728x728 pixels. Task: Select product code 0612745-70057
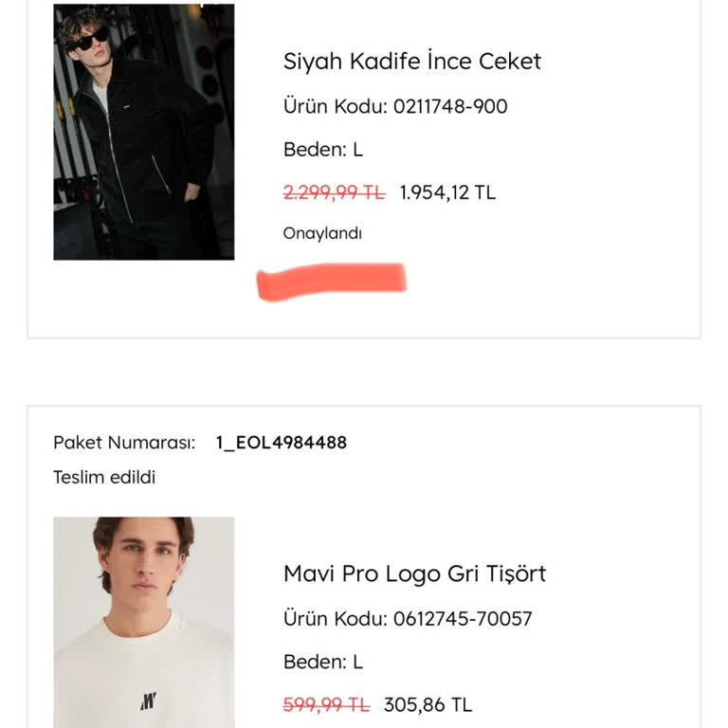pos(408,619)
